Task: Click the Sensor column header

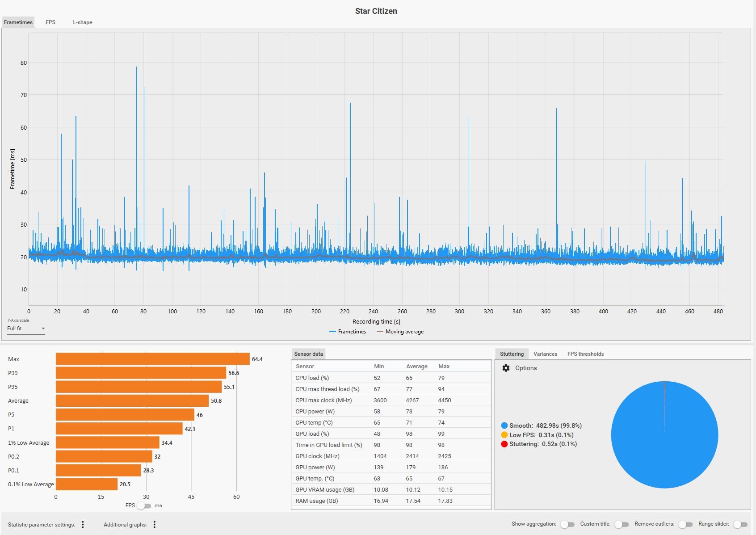Action: (305, 366)
